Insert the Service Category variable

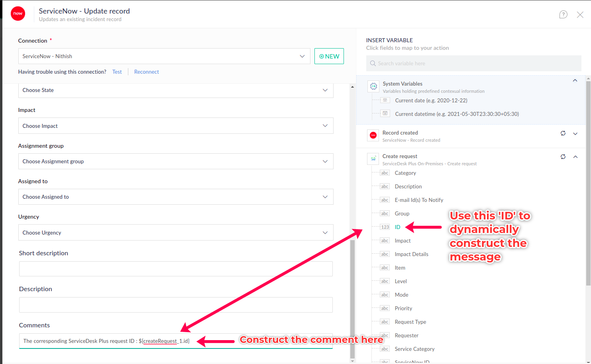tap(414, 349)
